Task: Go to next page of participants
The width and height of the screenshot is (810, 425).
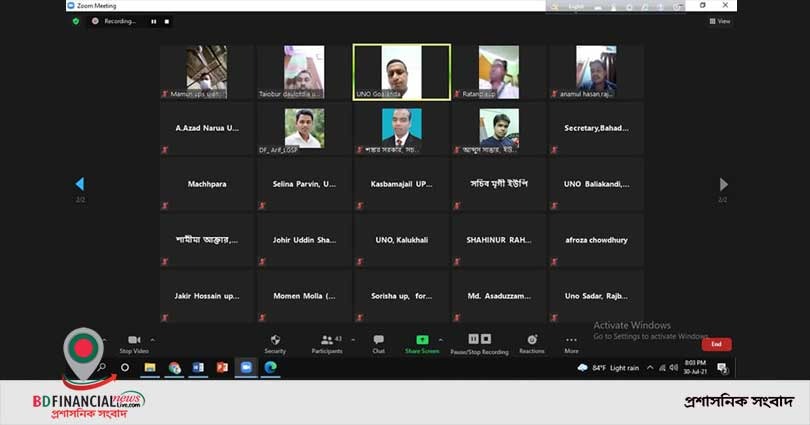Action: coord(723,184)
